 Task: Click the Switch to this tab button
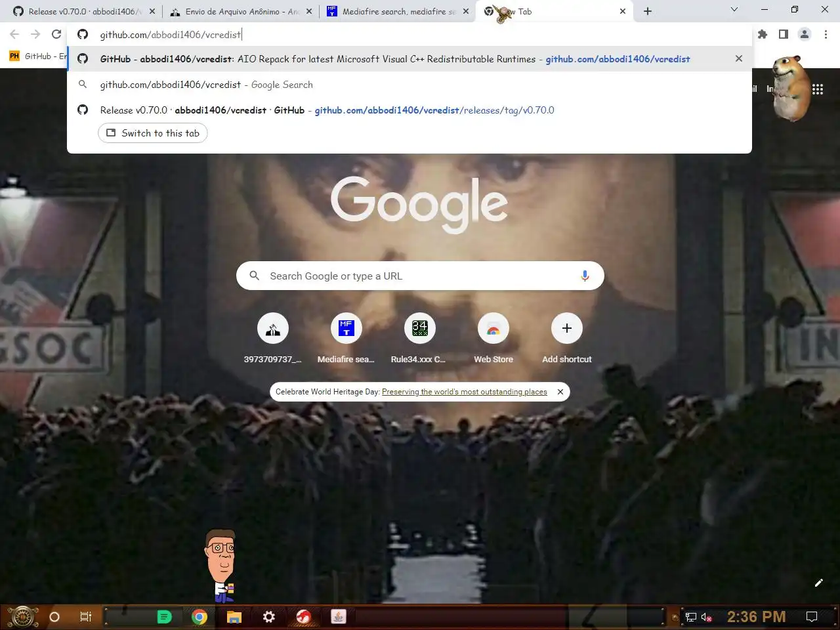153,133
